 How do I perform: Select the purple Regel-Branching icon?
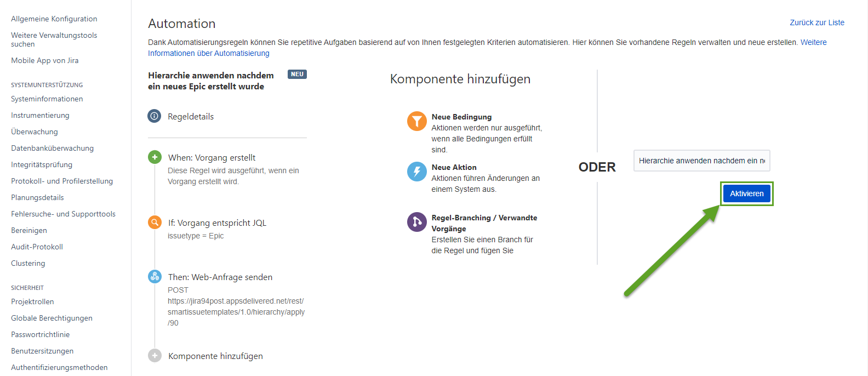pyautogui.click(x=416, y=222)
